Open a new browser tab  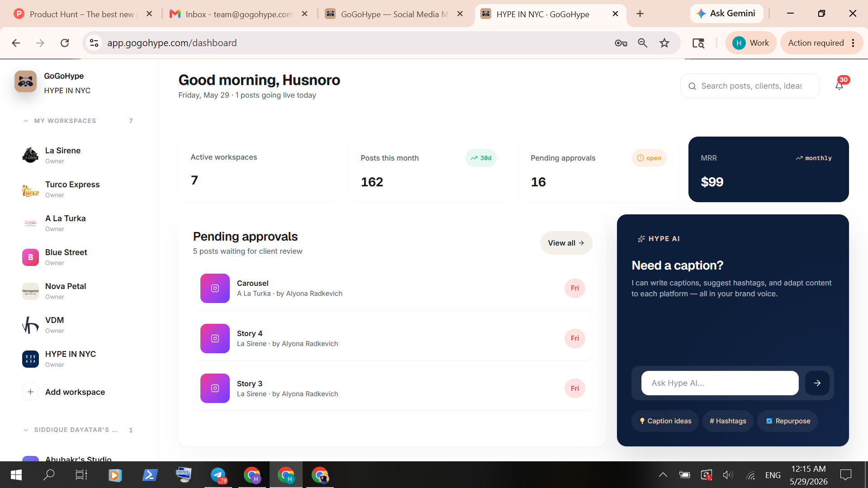(x=640, y=14)
